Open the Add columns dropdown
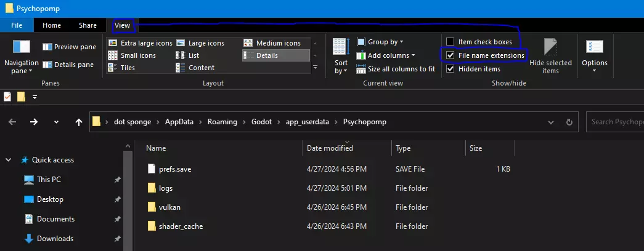The width and height of the screenshot is (644, 251). [386, 55]
